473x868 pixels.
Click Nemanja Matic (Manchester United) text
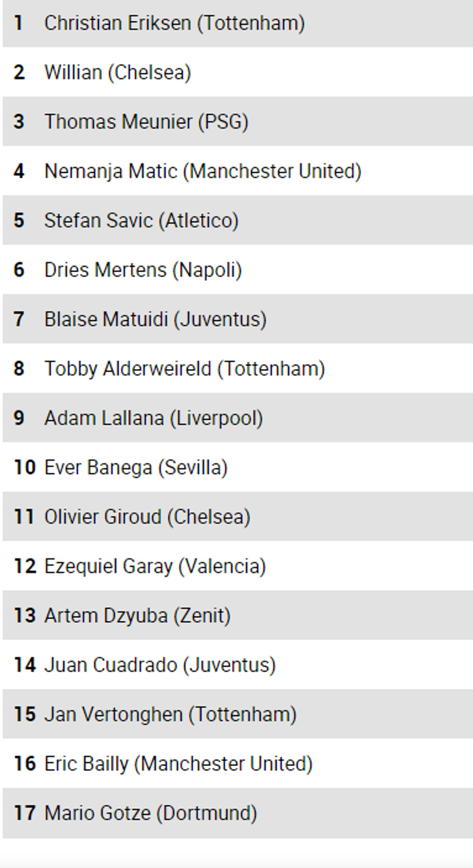coord(203,171)
